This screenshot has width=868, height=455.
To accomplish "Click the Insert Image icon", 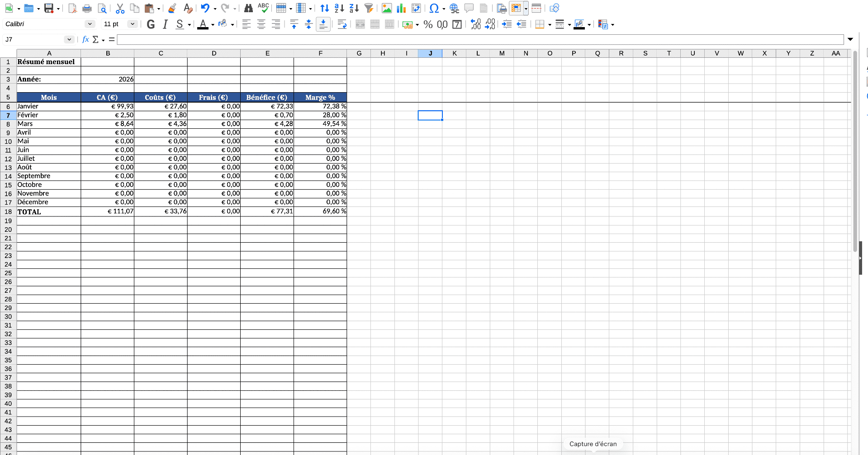I will pyautogui.click(x=387, y=8).
